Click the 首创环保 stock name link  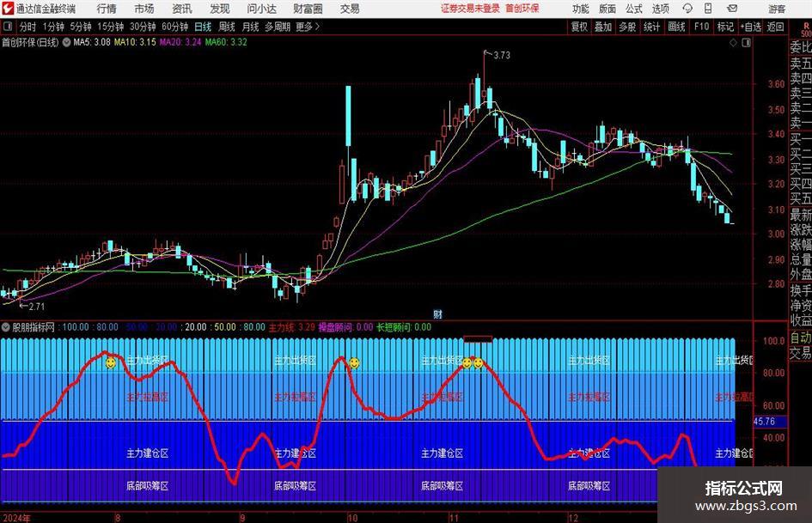click(x=522, y=9)
